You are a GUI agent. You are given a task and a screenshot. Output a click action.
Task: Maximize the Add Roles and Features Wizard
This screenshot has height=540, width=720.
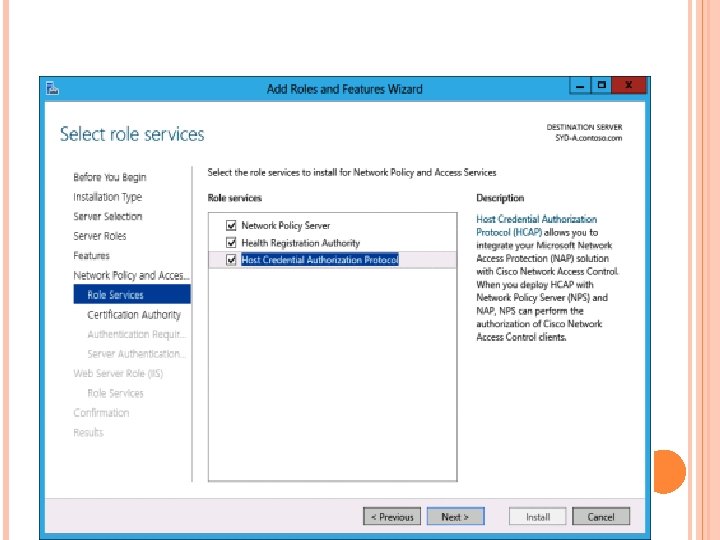tap(602, 85)
